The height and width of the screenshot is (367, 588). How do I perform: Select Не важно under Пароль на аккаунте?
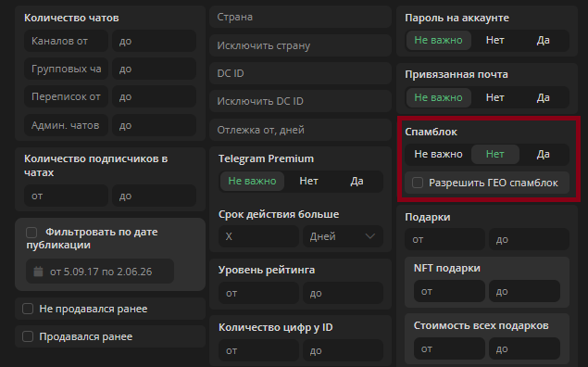438,40
